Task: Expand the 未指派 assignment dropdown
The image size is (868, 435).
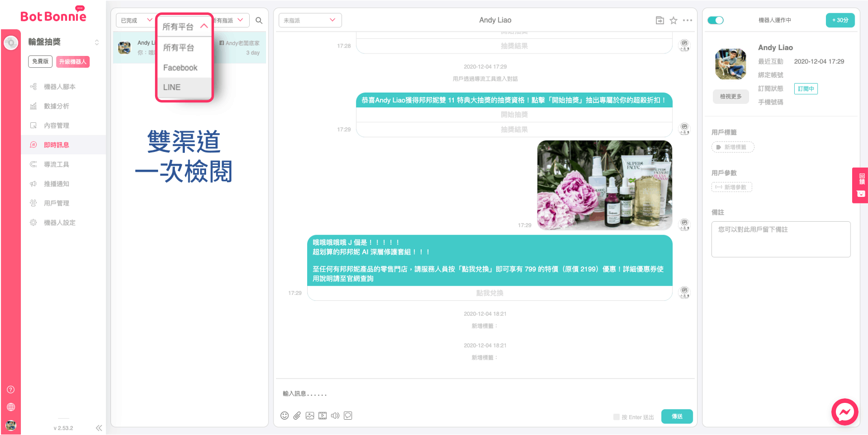Action: point(310,20)
